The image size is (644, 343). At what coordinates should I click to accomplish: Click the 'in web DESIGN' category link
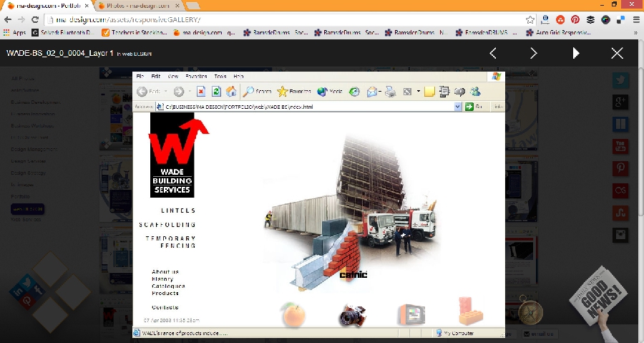(135, 54)
